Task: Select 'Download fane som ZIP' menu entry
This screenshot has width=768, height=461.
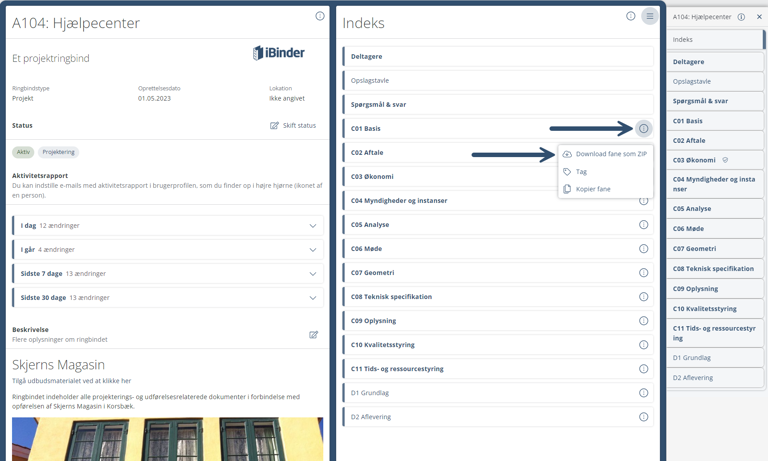Action: point(610,154)
